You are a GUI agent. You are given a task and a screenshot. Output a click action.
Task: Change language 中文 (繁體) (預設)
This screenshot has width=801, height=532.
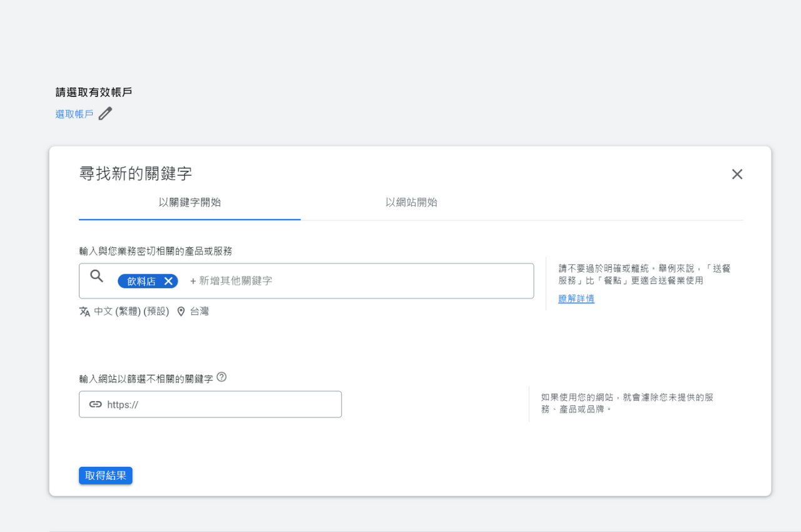pos(131,312)
